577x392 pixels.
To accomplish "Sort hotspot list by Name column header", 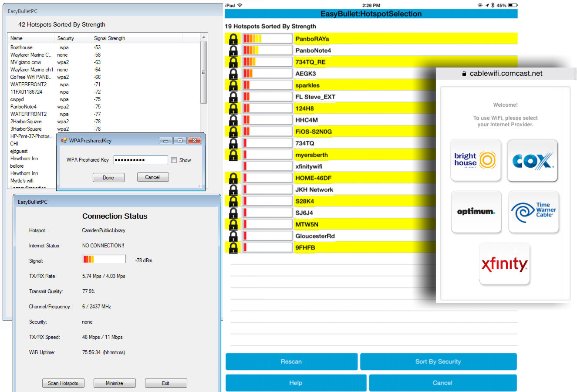I will (x=30, y=38).
